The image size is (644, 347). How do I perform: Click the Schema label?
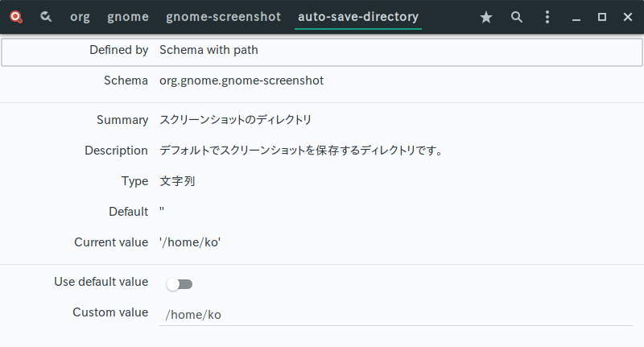[126, 81]
